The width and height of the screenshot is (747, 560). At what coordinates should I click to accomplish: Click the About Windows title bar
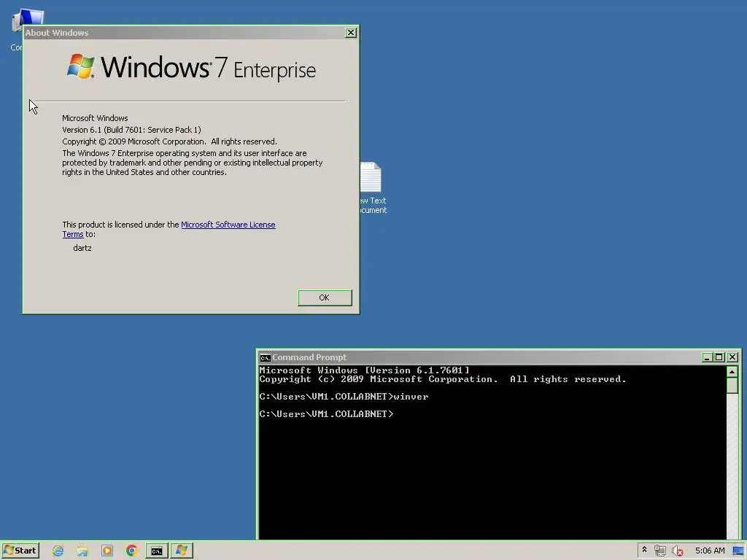point(183,32)
